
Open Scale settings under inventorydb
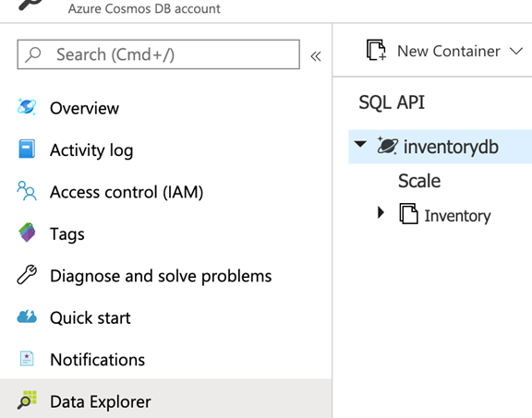click(419, 181)
